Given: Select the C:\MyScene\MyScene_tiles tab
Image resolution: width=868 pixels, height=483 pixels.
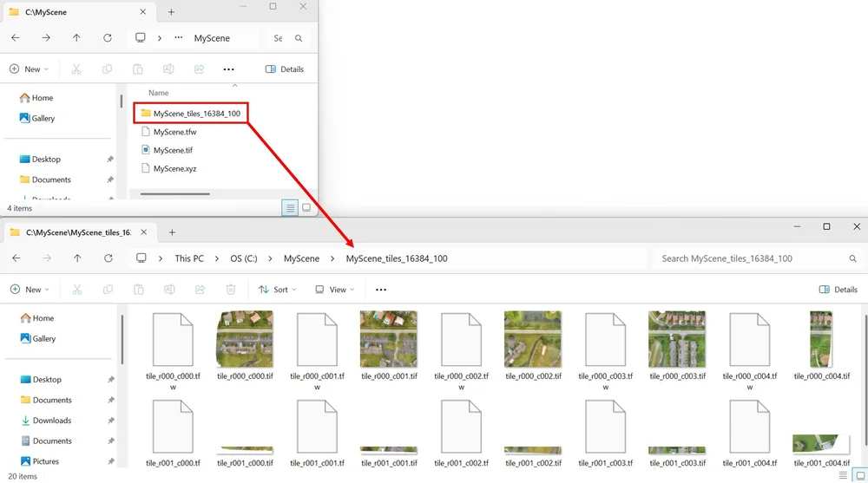Looking at the screenshot, I should click(78, 232).
